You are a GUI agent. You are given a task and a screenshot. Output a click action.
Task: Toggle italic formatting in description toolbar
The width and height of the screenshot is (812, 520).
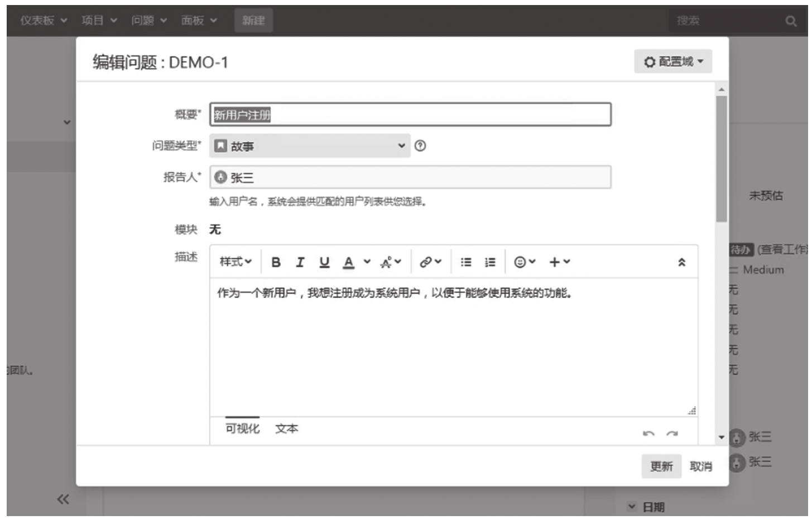tap(300, 262)
